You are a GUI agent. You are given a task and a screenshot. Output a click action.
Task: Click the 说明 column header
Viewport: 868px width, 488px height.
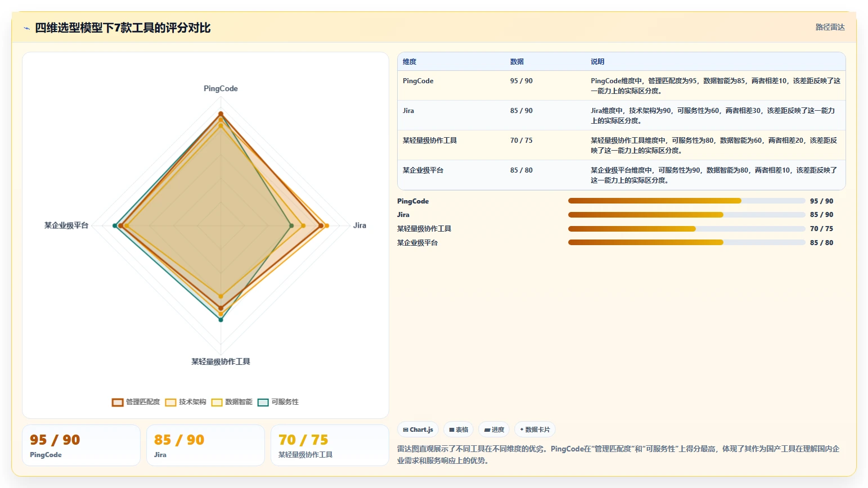coord(597,62)
